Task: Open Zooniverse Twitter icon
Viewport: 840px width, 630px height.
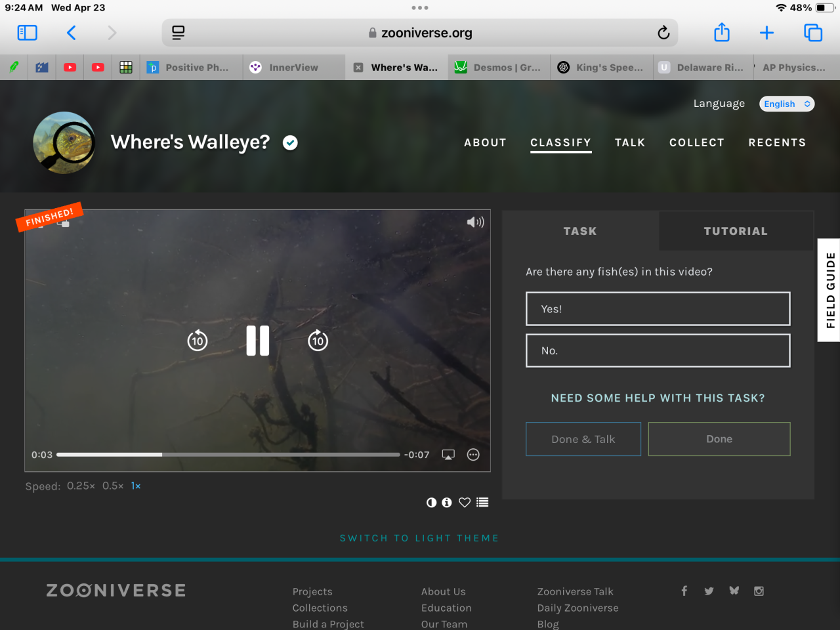Action: [709, 591]
